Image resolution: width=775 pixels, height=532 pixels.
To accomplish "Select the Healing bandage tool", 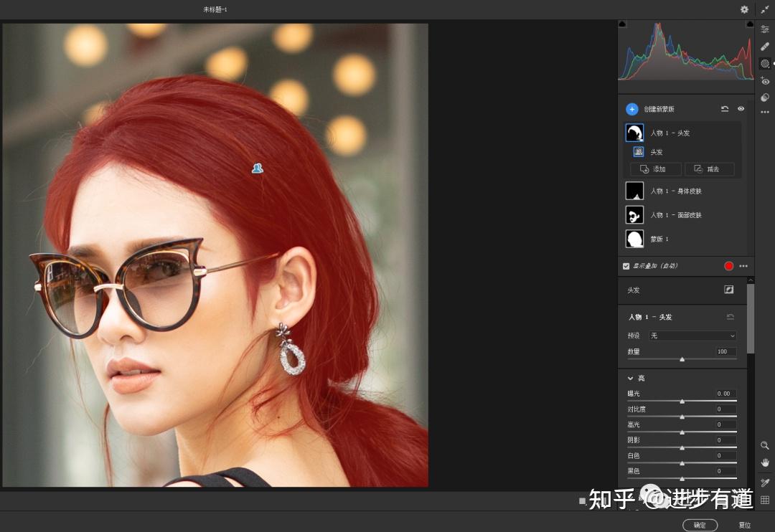I will point(765,47).
